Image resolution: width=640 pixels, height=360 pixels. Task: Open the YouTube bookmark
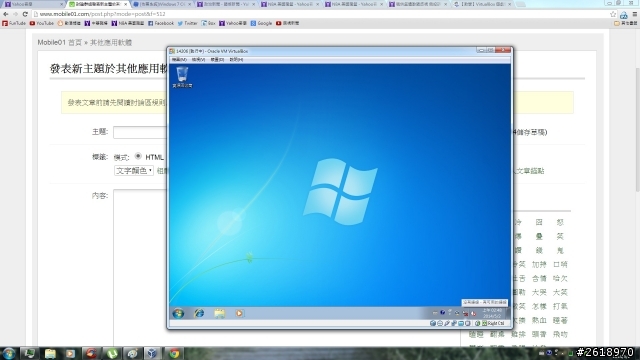[42, 23]
